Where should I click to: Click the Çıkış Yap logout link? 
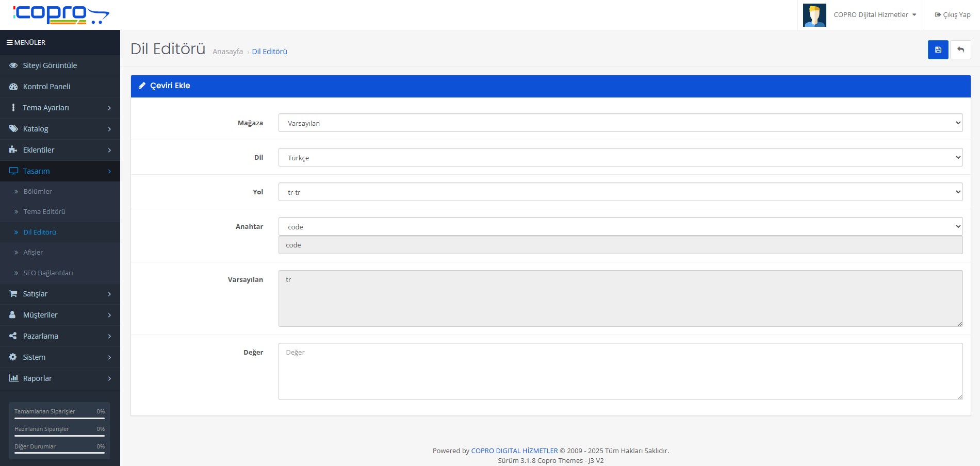tap(953, 15)
